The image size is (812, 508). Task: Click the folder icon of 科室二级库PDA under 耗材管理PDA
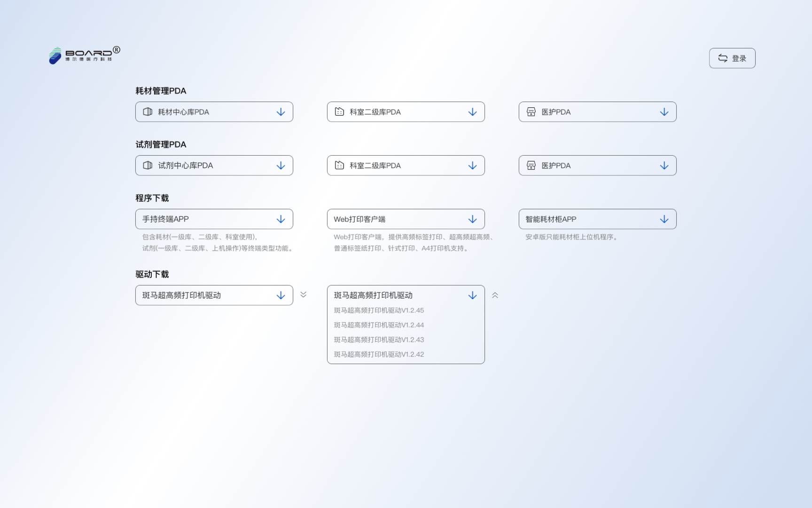pos(339,112)
